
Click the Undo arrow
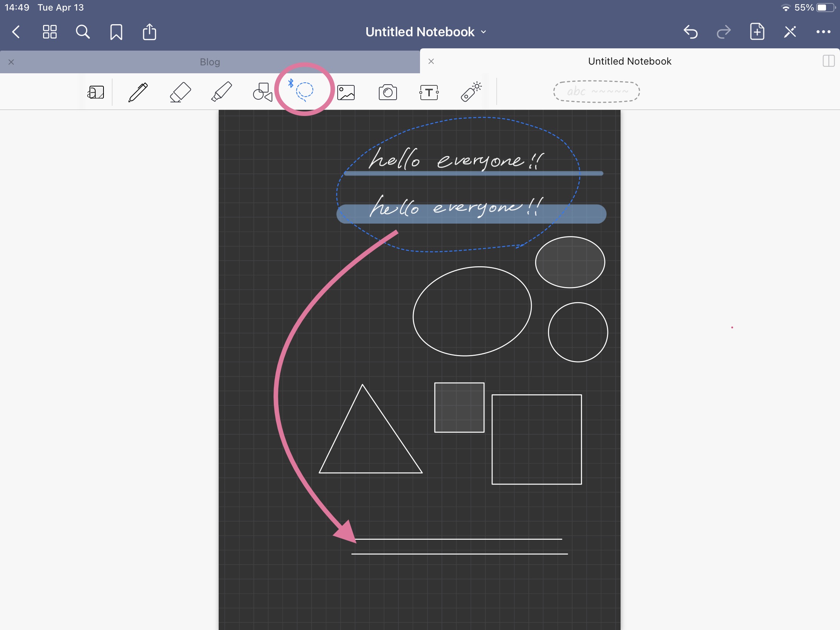click(x=690, y=32)
